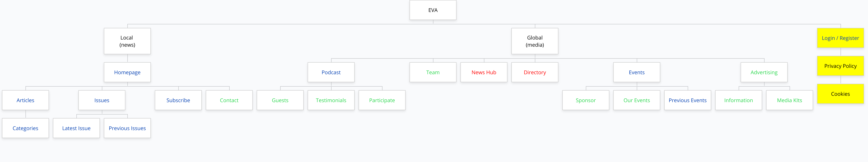This screenshot has width=868, height=162.
Task: Click the Homepage node
Action: (127, 72)
